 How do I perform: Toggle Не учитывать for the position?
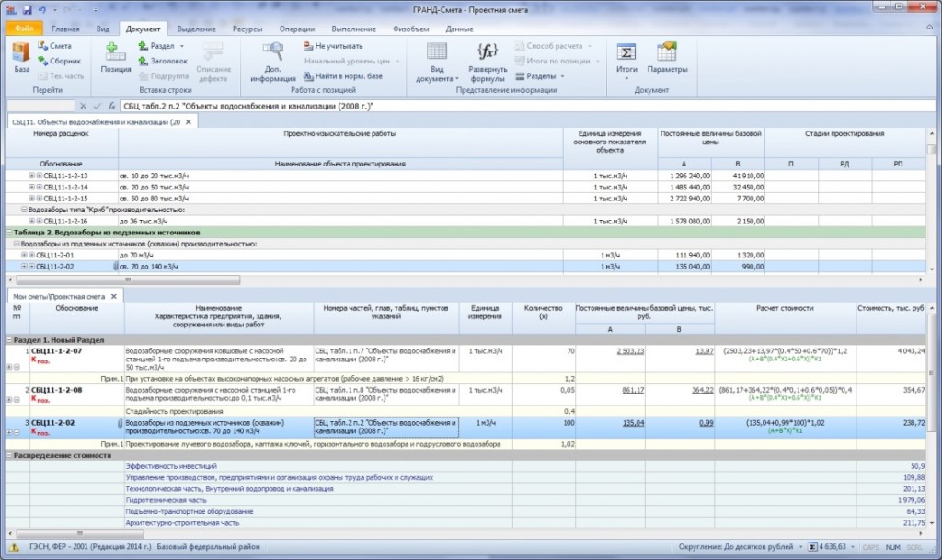333,46
